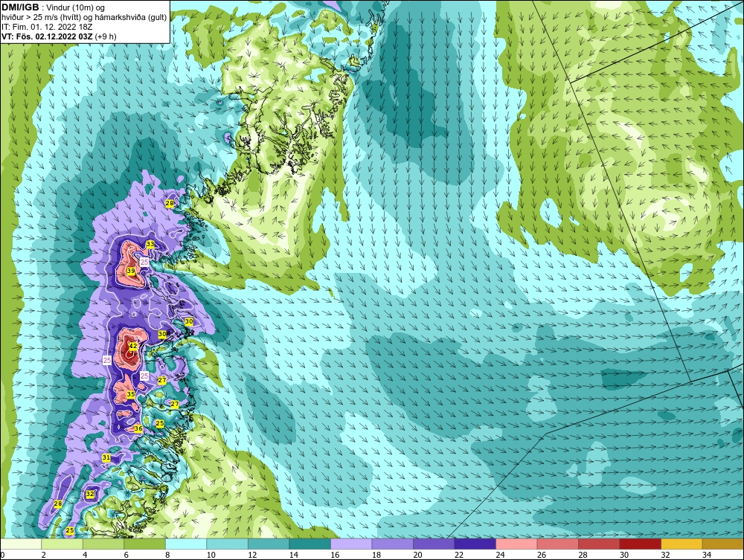
Task: Click the scale value 34 on color bar
Action: pyautogui.click(x=707, y=555)
